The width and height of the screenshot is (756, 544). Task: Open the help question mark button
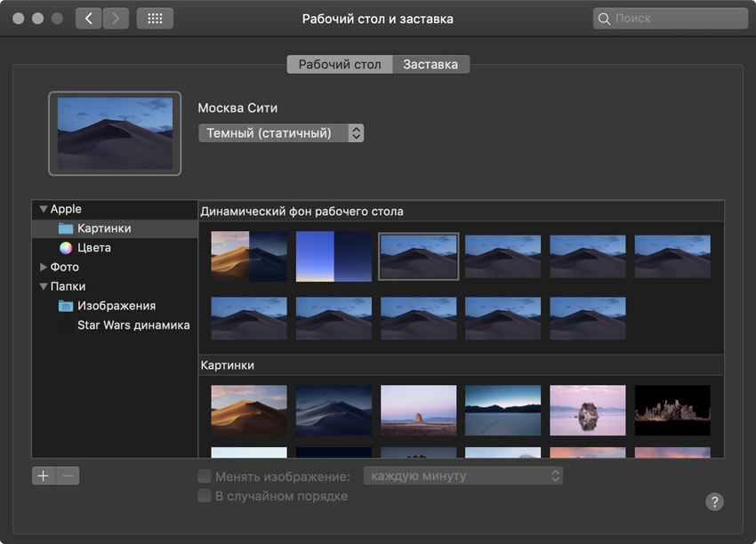point(715,501)
